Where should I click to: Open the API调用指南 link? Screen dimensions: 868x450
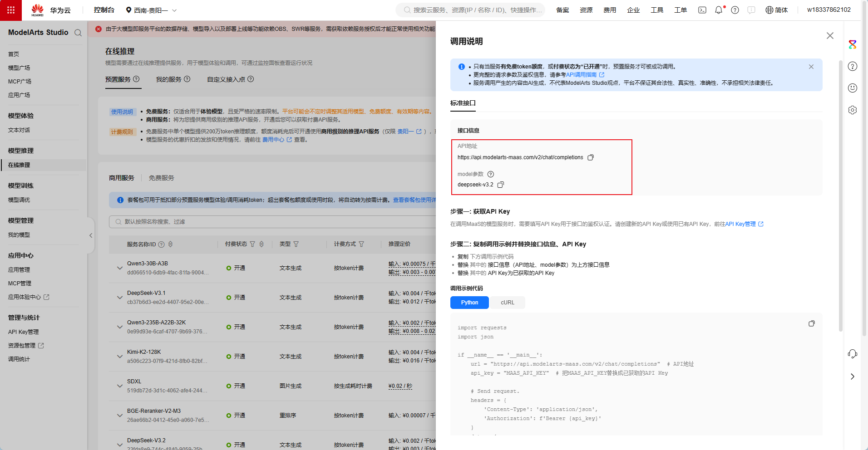[x=585, y=75]
